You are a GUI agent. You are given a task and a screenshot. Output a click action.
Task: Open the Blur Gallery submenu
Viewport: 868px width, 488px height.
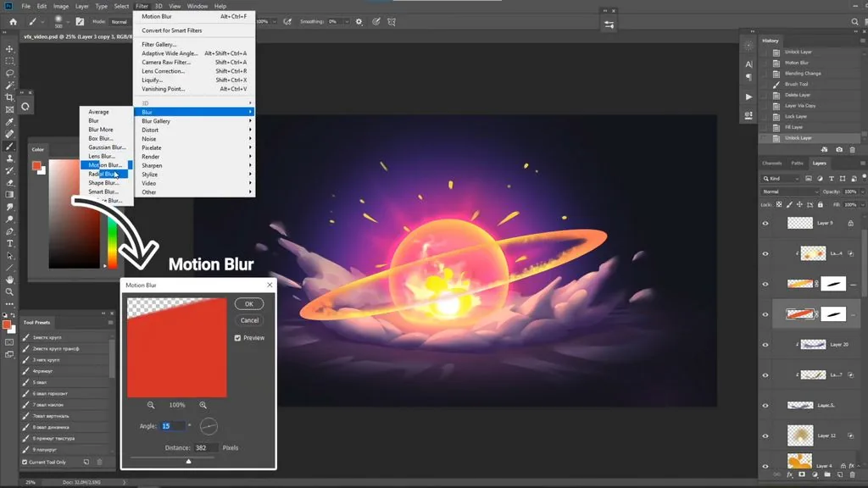[x=194, y=121]
